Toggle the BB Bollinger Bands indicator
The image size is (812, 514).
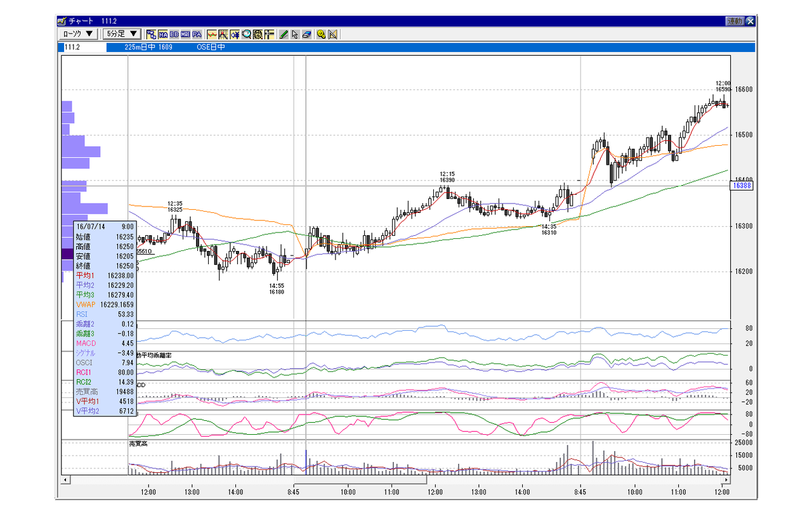(174, 34)
